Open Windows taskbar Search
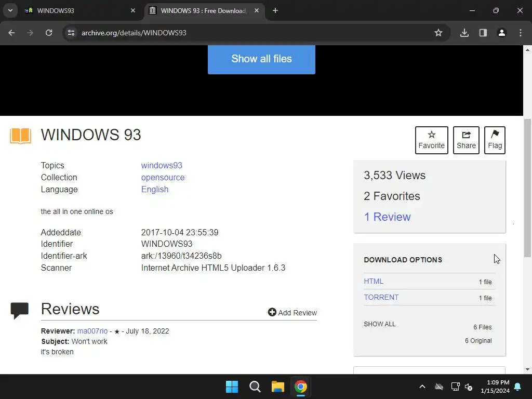 [x=255, y=387]
